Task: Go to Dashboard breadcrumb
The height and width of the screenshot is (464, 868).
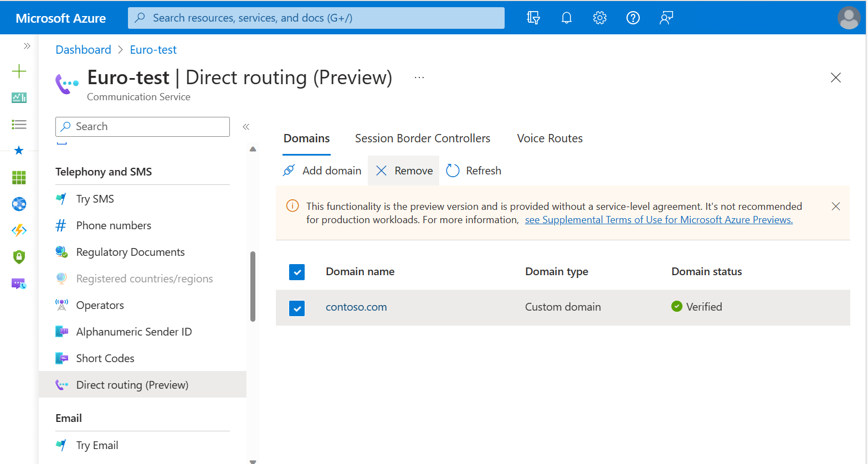Action: [83, 50]
